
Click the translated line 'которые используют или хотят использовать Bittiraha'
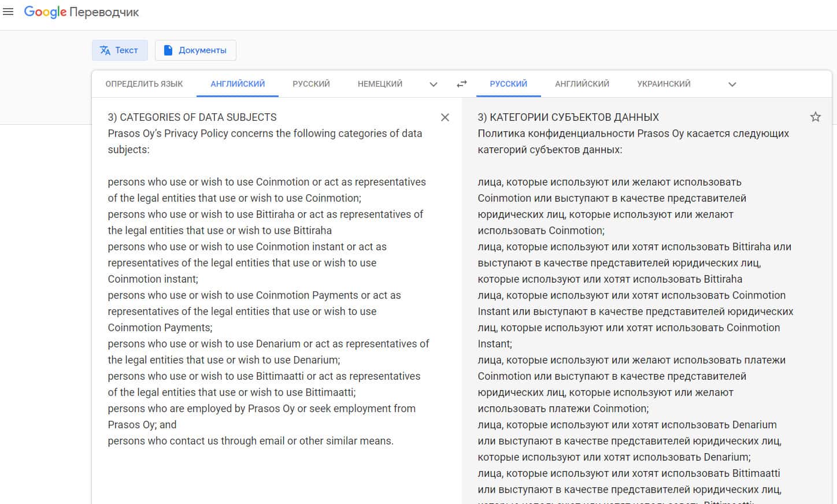[610, 279]
